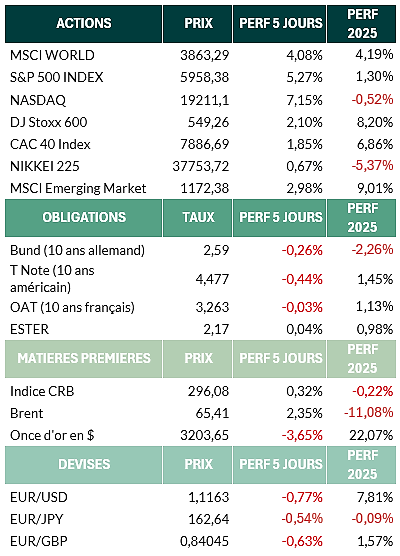Click the DJ Stoxx 600 row label
Viewport: 400px width, 556px height.
49,122
